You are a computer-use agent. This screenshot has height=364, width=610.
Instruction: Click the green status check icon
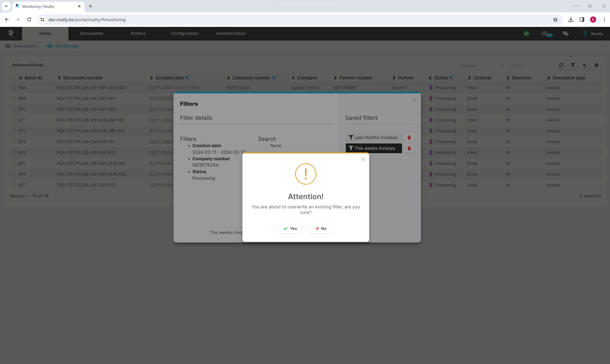(526, 34)
